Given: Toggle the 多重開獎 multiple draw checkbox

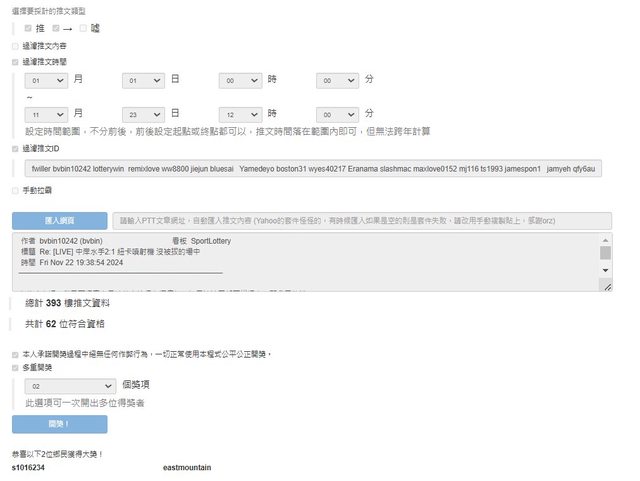Looking at the screenshot, I should [x=15, y=368].
